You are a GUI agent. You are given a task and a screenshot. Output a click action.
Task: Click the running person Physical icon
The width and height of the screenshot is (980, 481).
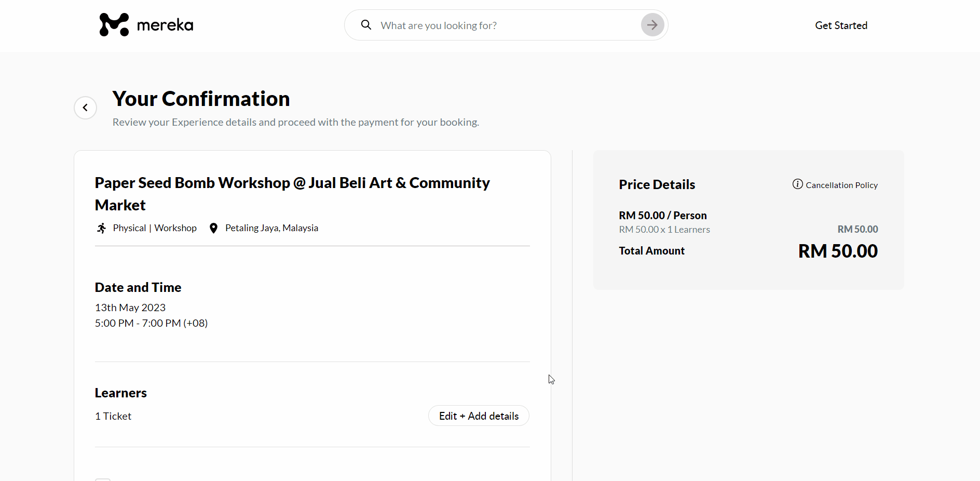tap(102, 228)
